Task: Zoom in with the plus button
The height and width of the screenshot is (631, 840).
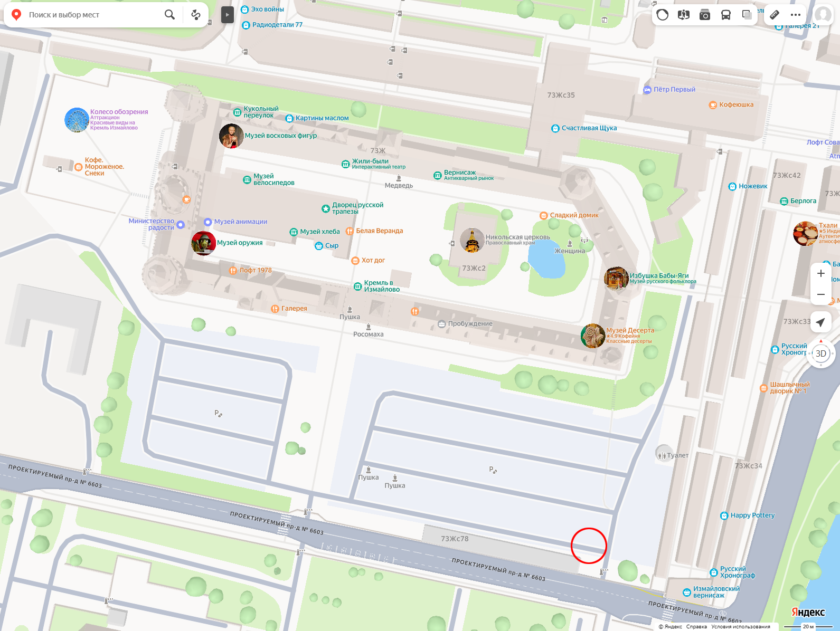Action: coord(820,273)
